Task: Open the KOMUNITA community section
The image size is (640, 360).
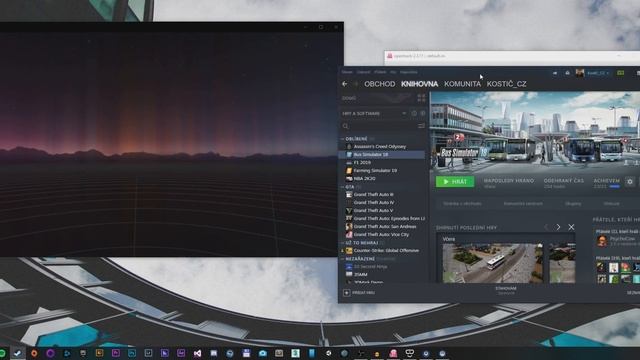Action: [462, 84]
